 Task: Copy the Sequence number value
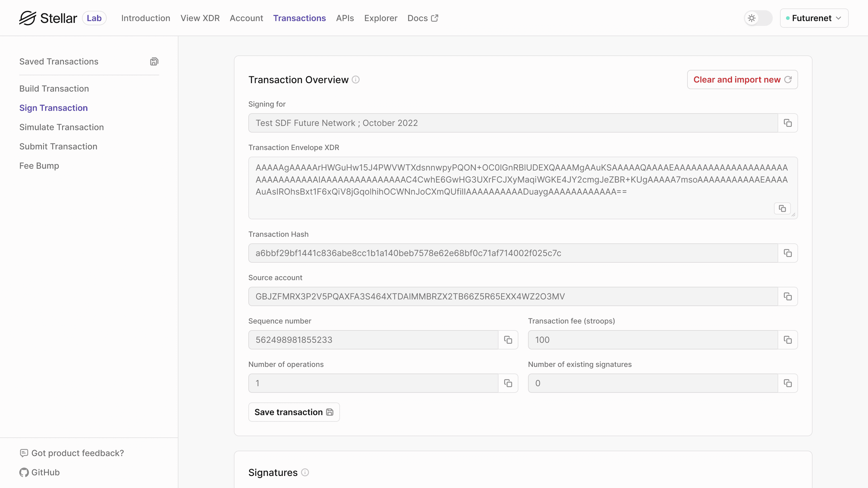pyautogui.click(x=508, y=340)
